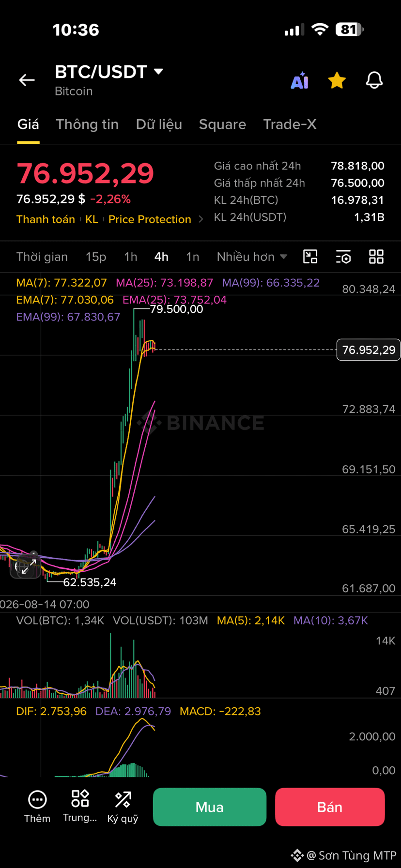Select the 15p interval

tap(96, 257)
